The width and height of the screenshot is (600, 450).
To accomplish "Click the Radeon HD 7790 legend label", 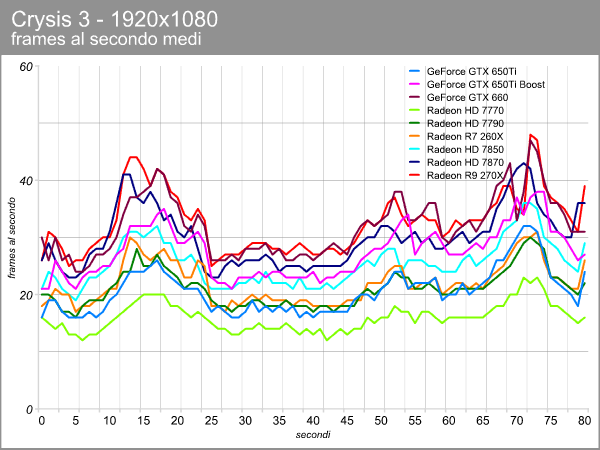I will 465,124.
